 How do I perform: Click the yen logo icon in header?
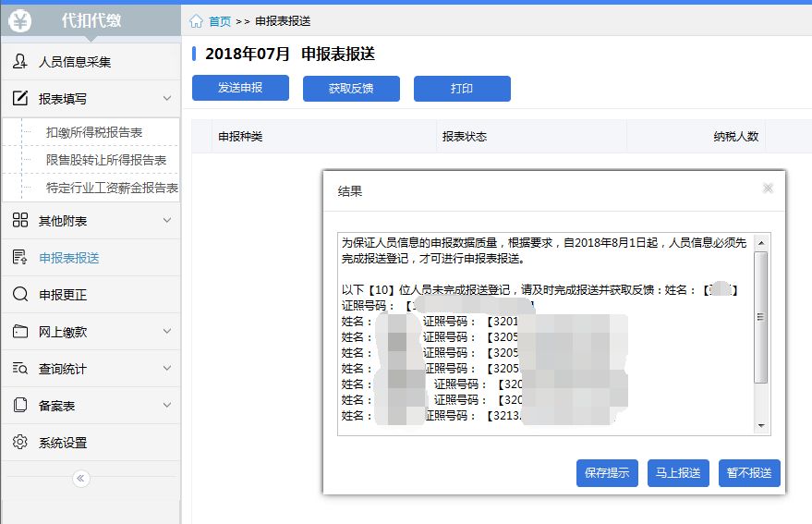click(x=20, y=21)
